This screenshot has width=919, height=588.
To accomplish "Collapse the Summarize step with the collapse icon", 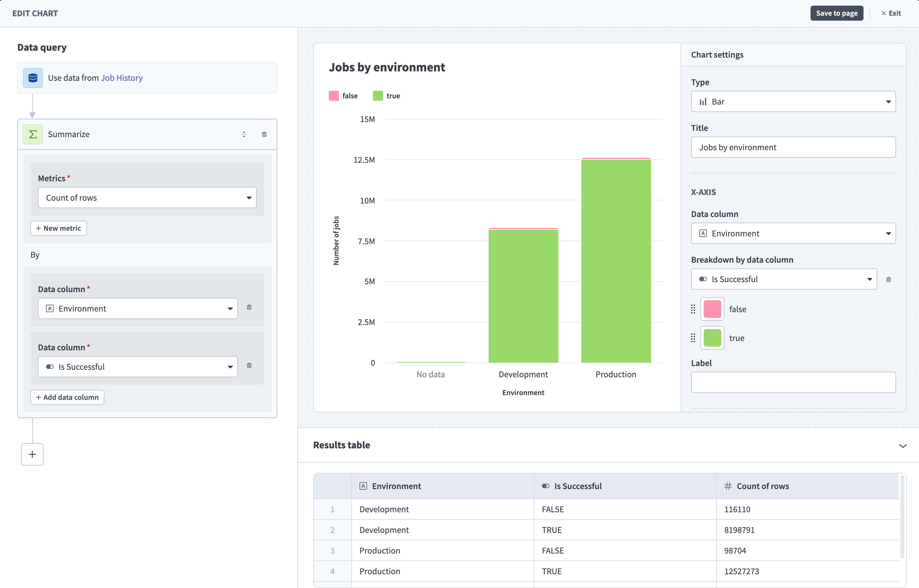I will [244, 134].
